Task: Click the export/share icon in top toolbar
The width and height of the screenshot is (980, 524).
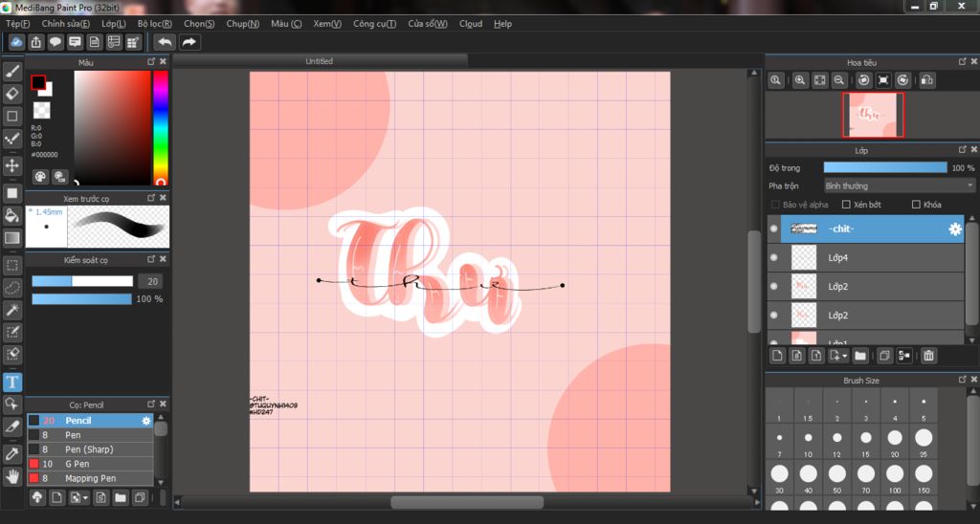Action: pyautogui.click(x=36, y=42)
